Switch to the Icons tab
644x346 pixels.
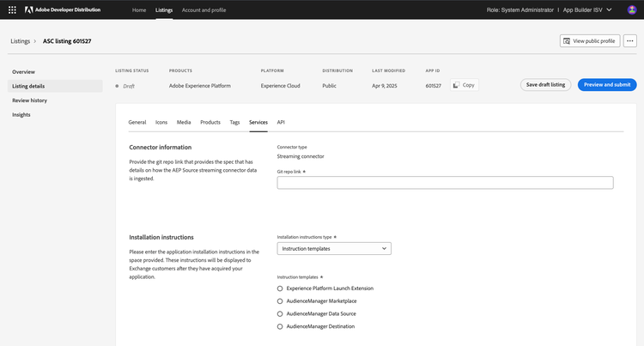point(161,122)
